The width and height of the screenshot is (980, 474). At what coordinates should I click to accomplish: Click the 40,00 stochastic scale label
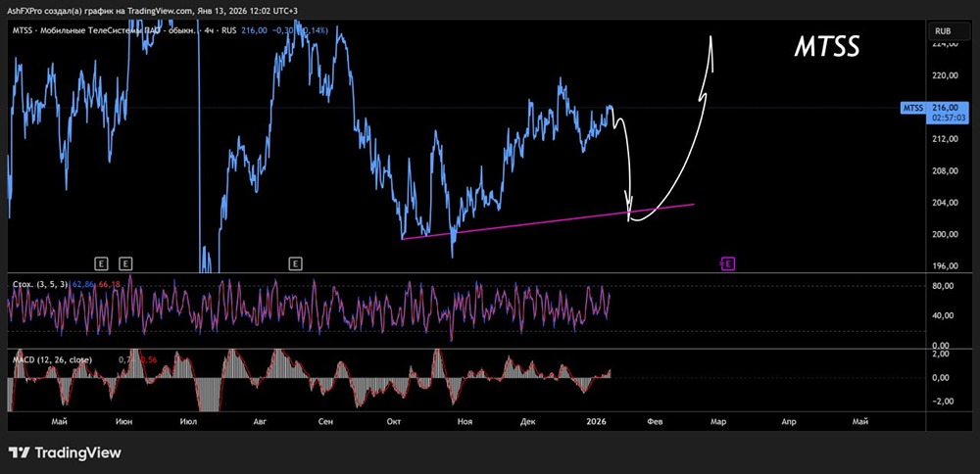click(945, 316)
